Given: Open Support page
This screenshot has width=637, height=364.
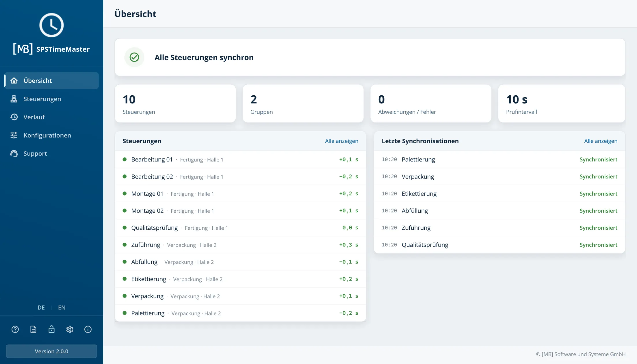Looking at the screenshot, I should point(51,153).
